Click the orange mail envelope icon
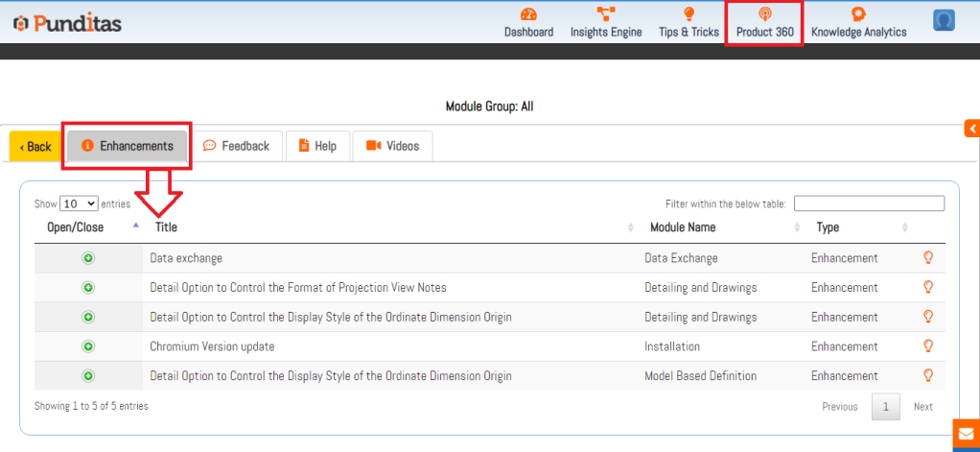This screenshot has width=980, height=452. pos(966,436)
